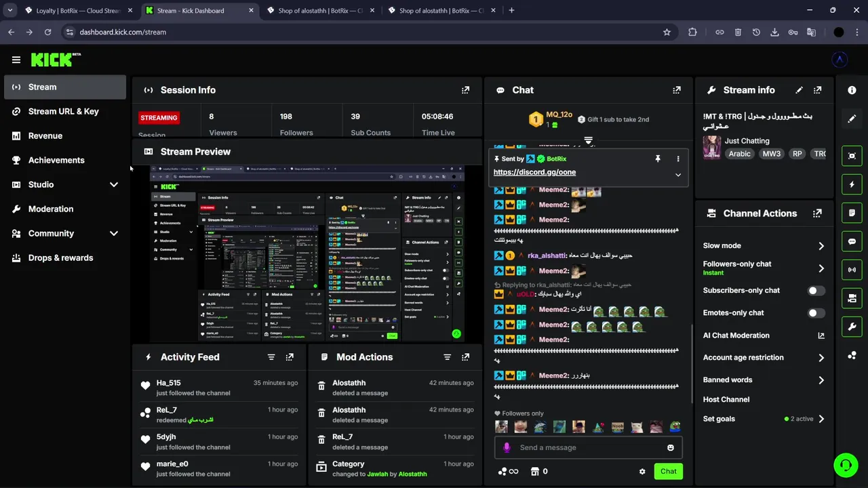Screen dimensions: 868x488
Task: Expand the Community sidebar section
Action: pyautogui.click(x=114, y=233)
